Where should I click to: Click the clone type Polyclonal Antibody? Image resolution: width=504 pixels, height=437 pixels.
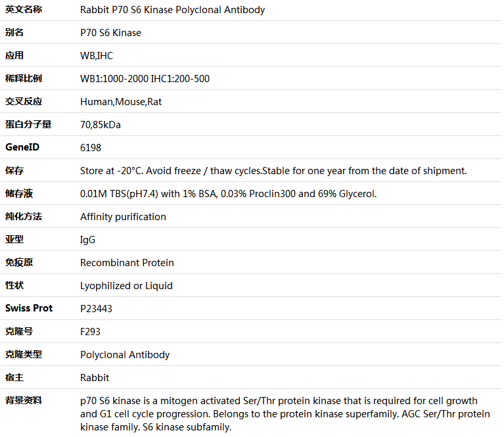125,355
